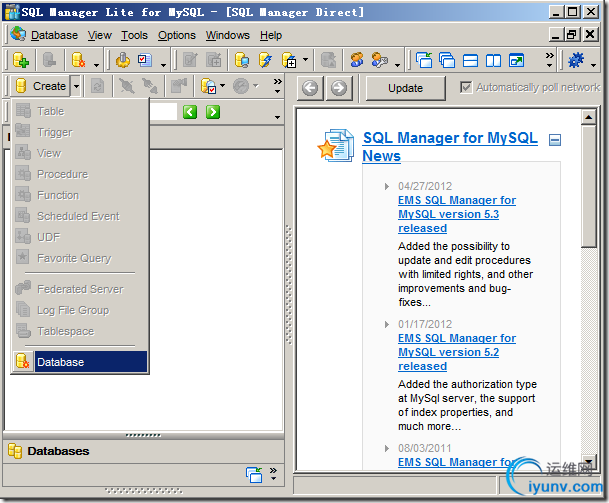Open the Create button dropdown arrow
This screenshot has width=609, height=503.
coord(77,86)
